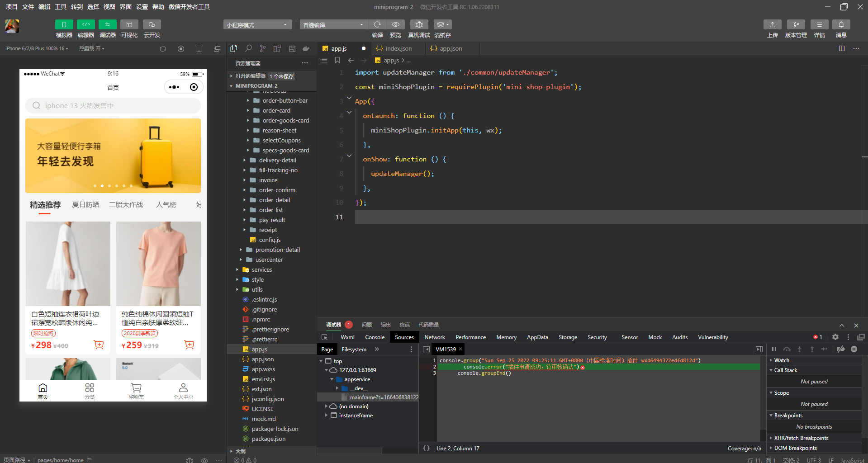
Task: Open the index.json editor tab
Action: (398, 49)
